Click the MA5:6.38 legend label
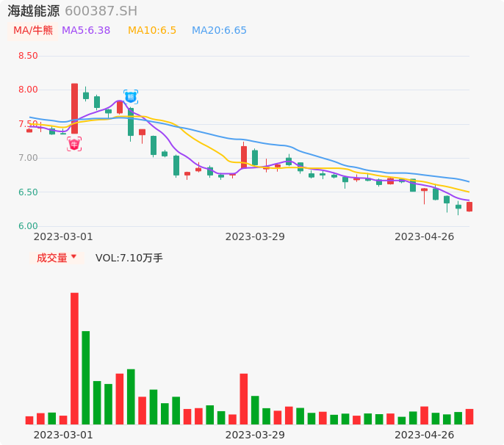Viewport: 504px width, 445px height. 86,31
